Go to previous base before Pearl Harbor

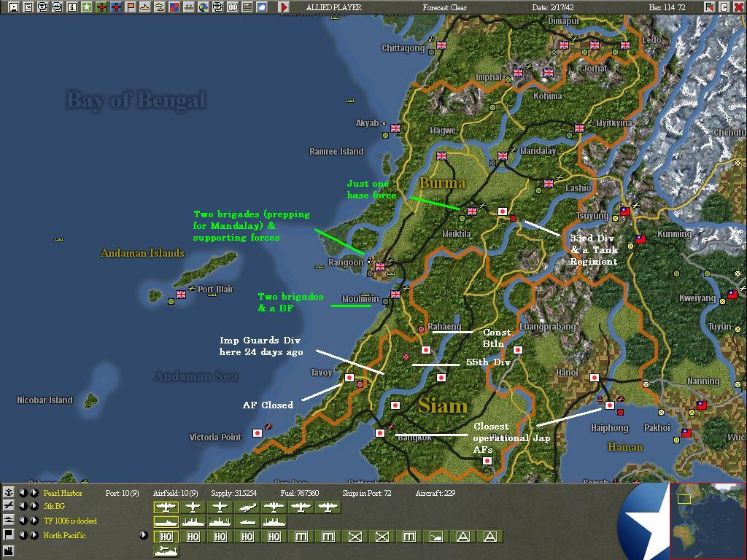(23, 492)
